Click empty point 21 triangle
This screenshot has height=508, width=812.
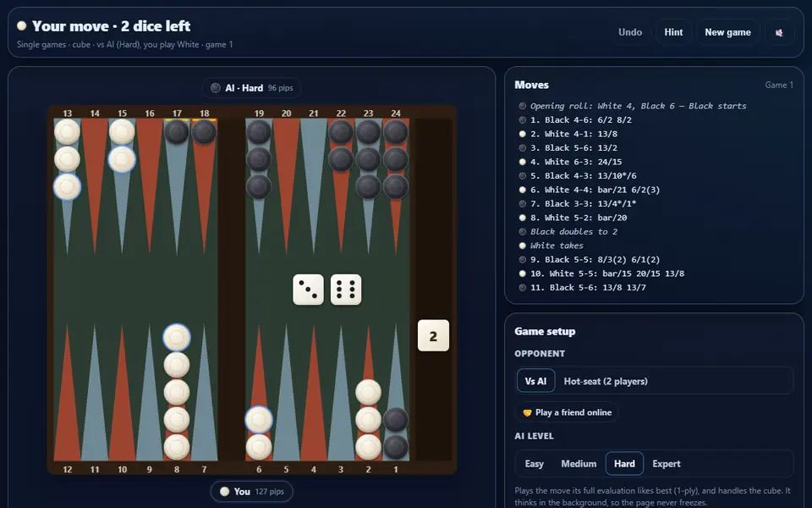(x=314, y=186)
